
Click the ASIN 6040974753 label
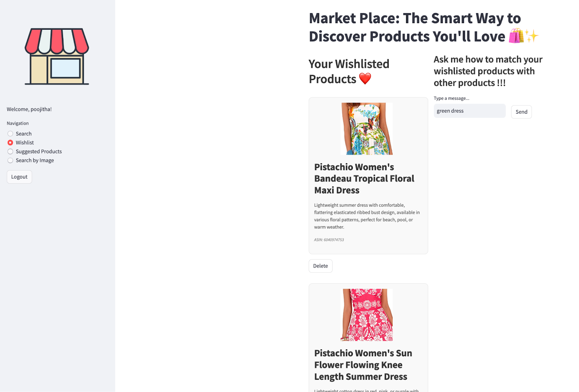point(329,240)
